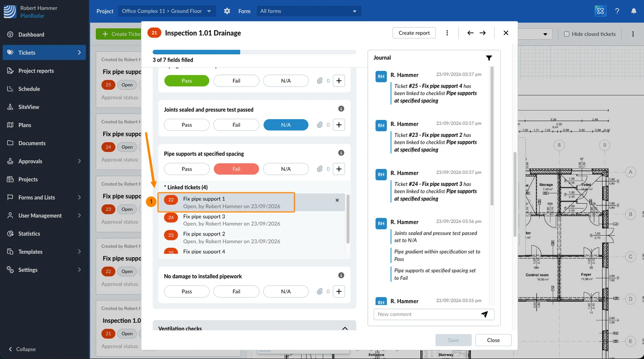644x359 pixels.
Task: Expand Forms and Lists sidebar submenu
Action: [x=79, y=198]
